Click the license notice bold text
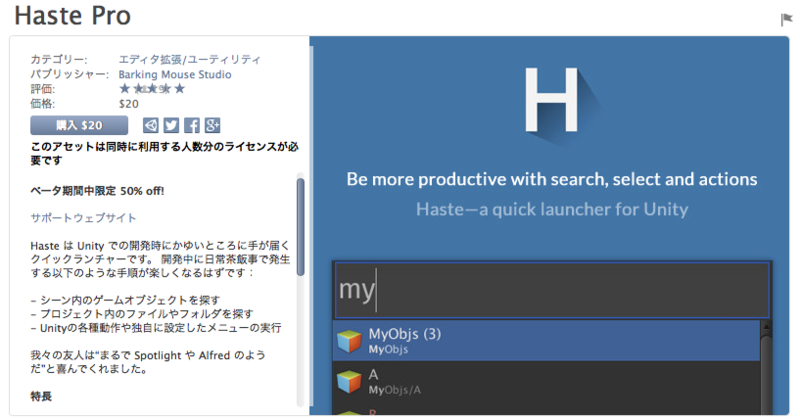Viewport: 800px width, 420px height. point(164,154)
